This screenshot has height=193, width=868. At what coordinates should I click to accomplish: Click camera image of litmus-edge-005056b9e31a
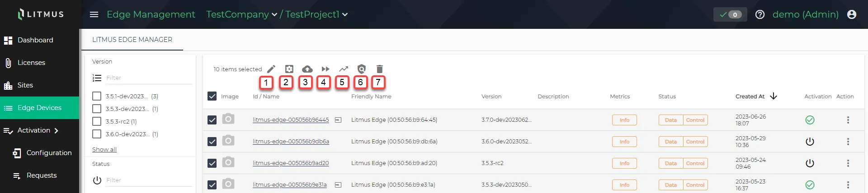pyautogui.click(x=228, y=184)
